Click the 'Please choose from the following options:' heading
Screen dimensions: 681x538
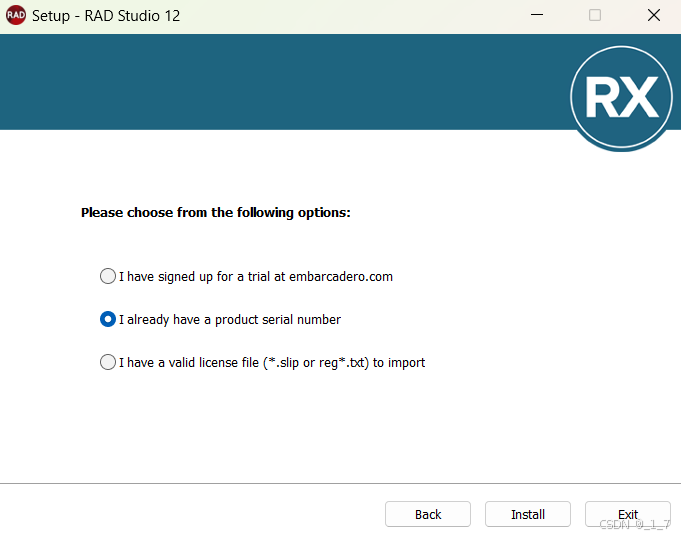[216, 213]
